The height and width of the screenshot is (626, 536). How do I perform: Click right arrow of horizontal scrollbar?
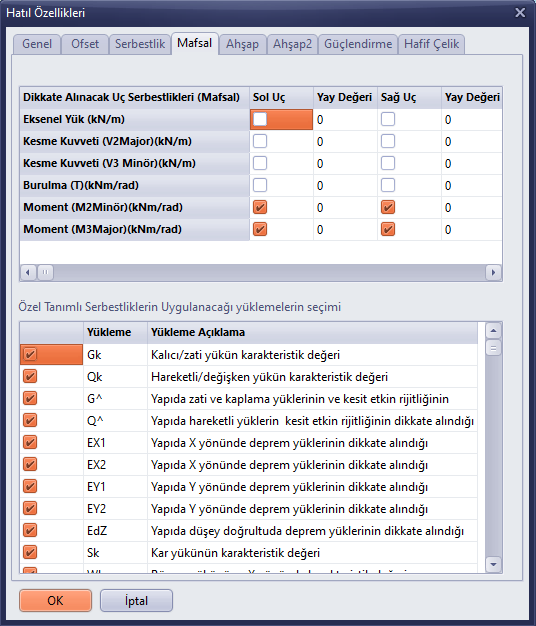(493, 273)
